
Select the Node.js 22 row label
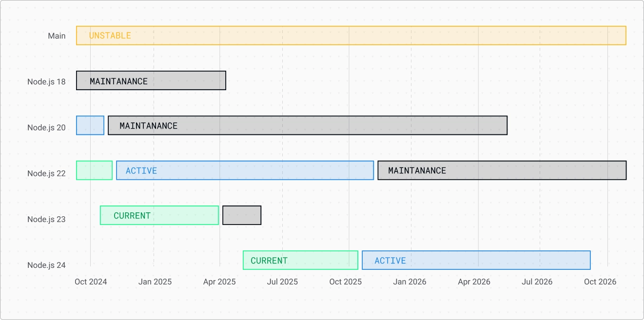click(46, 173)
